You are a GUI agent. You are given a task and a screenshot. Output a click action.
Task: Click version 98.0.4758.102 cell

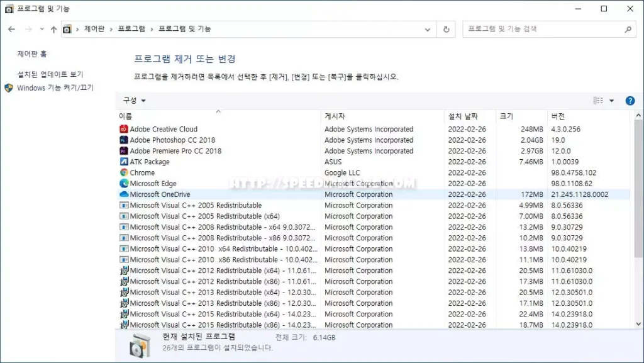[574, 172]
